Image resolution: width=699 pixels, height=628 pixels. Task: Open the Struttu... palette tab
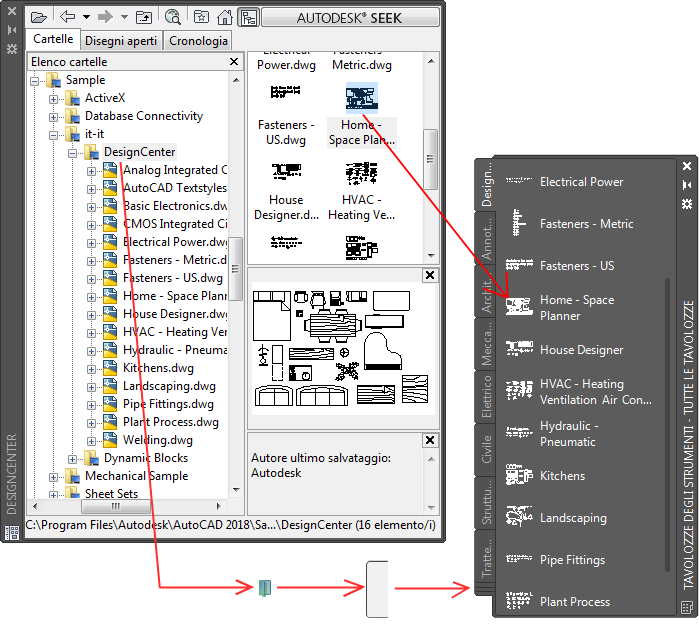486,503
